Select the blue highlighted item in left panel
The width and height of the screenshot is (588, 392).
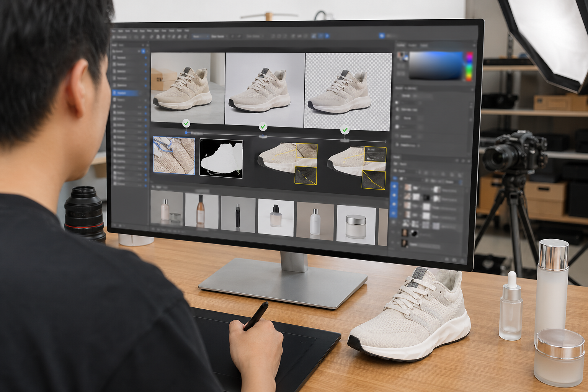tap(126, 93)
